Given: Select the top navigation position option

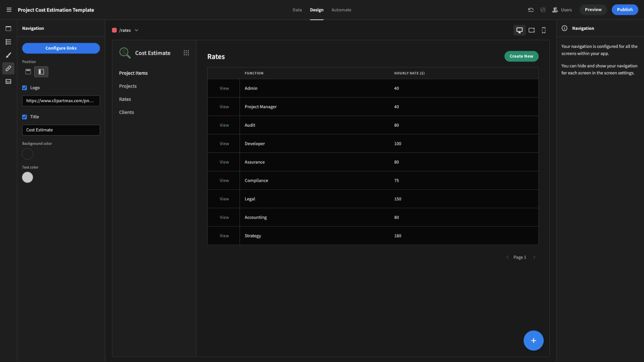Looking at the screenshot, I should [x=28, y=72].
